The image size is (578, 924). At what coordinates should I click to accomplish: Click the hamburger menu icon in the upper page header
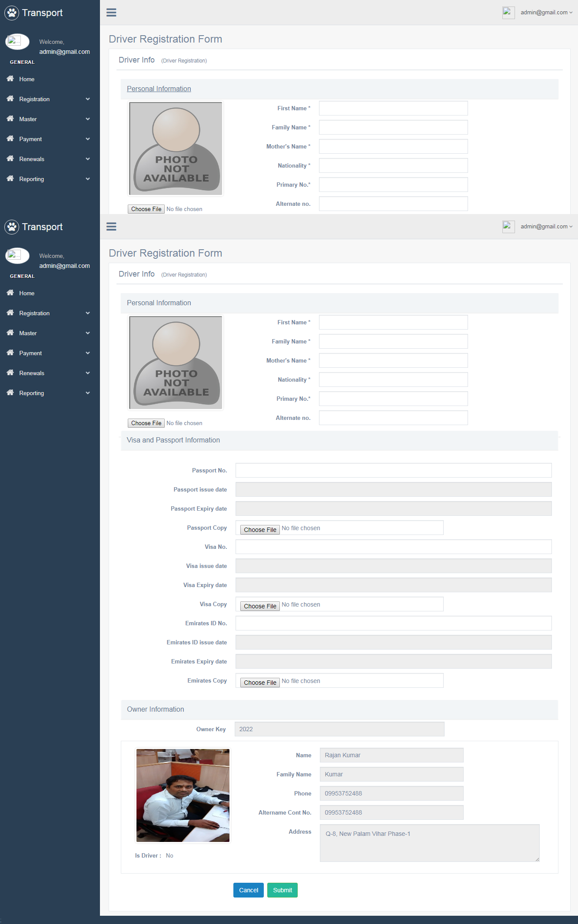point(111,13)
